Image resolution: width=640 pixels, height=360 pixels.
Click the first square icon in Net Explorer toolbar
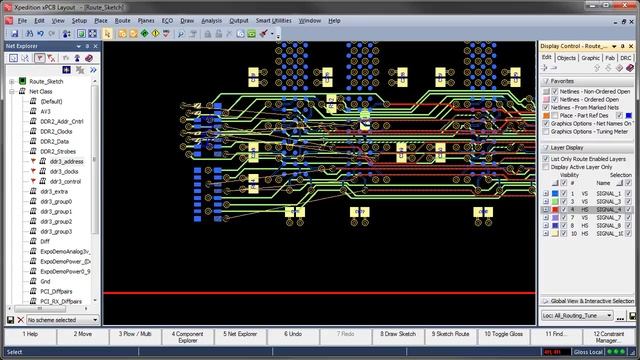click(x=13, y=58)
